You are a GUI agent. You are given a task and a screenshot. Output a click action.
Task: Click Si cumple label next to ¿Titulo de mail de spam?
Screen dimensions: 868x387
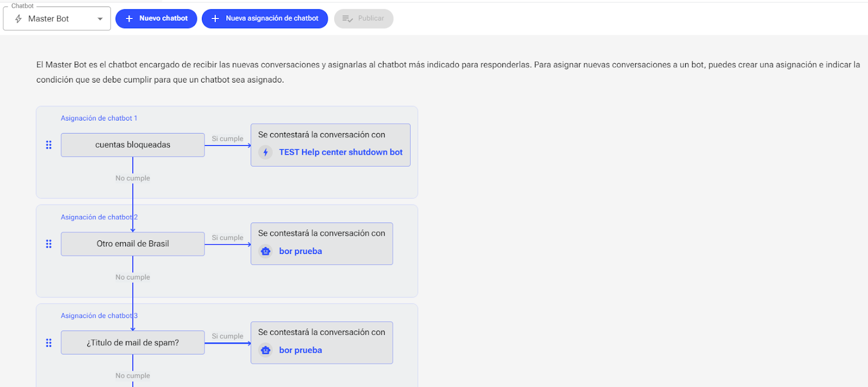[227, 336]
